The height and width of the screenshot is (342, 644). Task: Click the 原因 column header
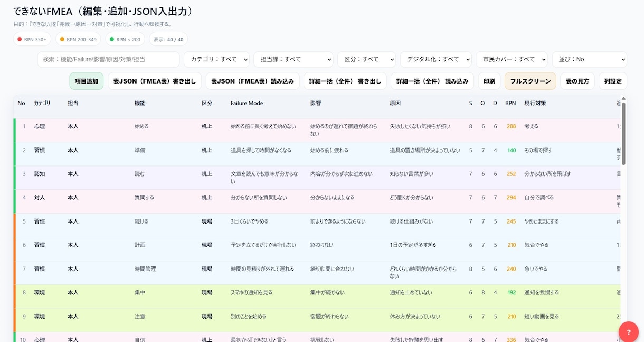pyautogui.click(x=395, y=103)
